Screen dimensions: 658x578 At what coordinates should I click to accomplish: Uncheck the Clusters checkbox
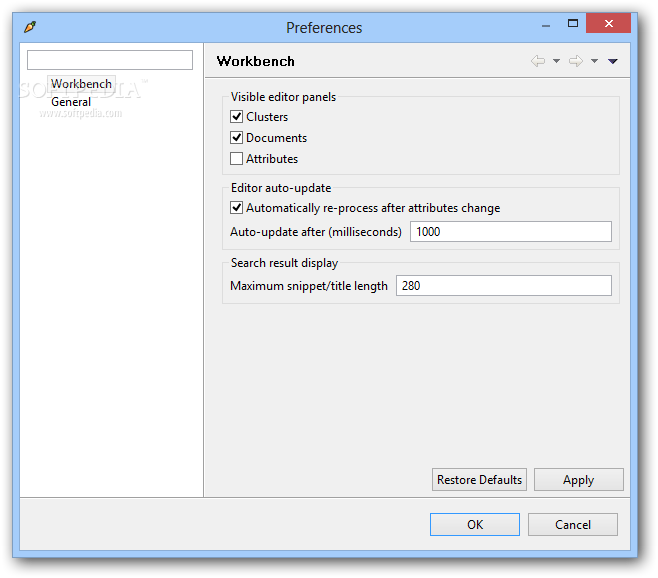pos(236,116)
